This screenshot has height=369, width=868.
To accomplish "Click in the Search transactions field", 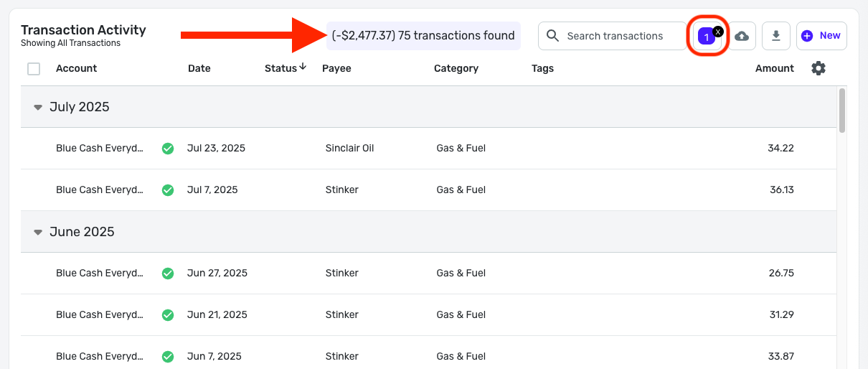I will point(614,36).
